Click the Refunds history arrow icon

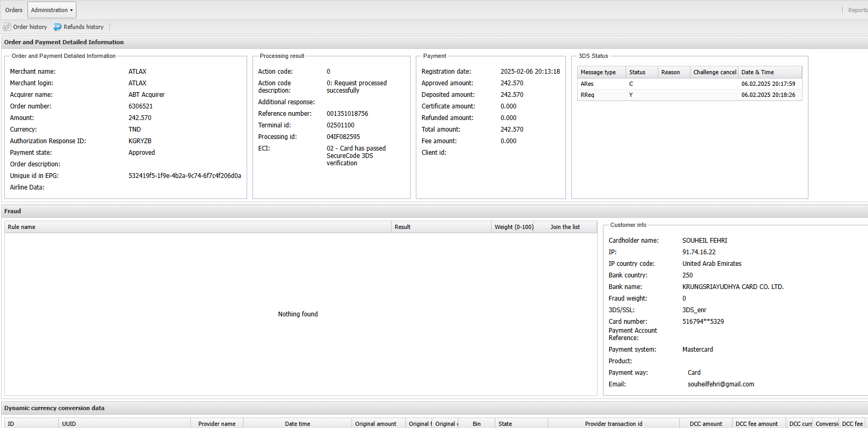coord(57,27)
